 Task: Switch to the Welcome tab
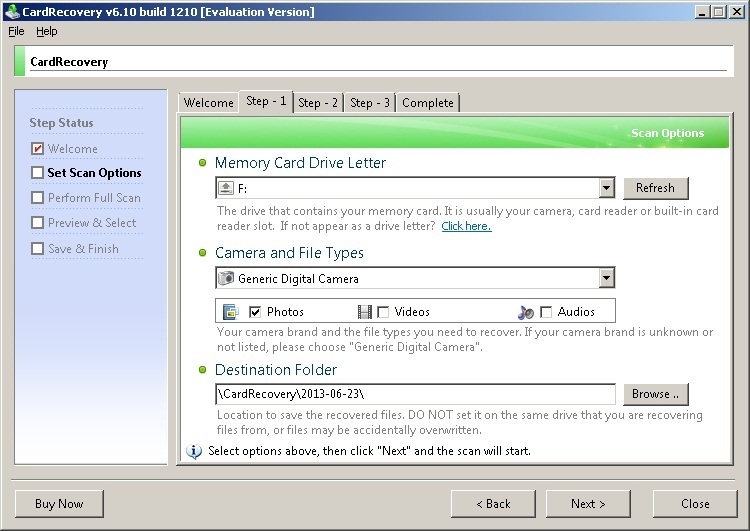(209, 103)
